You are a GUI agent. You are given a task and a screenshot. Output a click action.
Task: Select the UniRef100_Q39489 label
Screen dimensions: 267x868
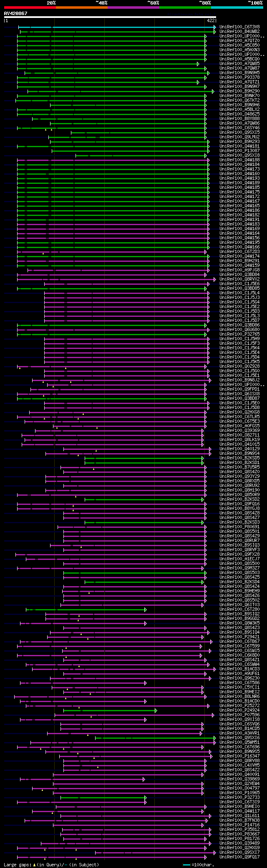239,843
